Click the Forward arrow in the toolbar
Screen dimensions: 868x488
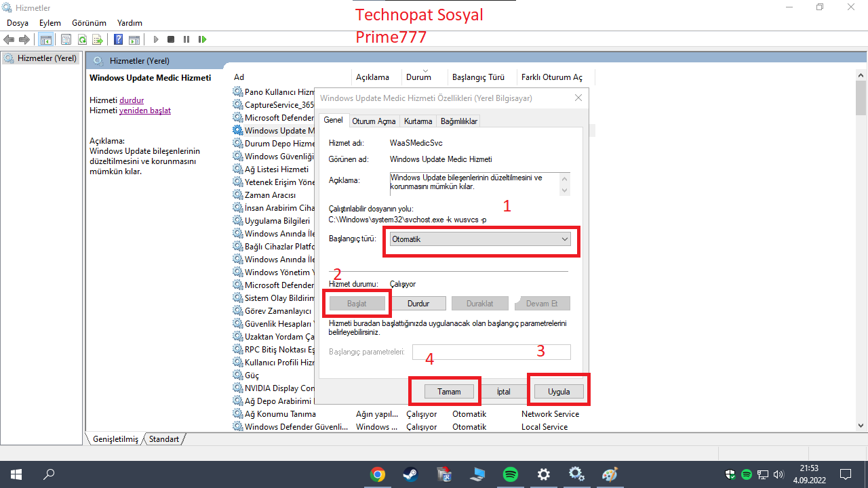[24, 39]
